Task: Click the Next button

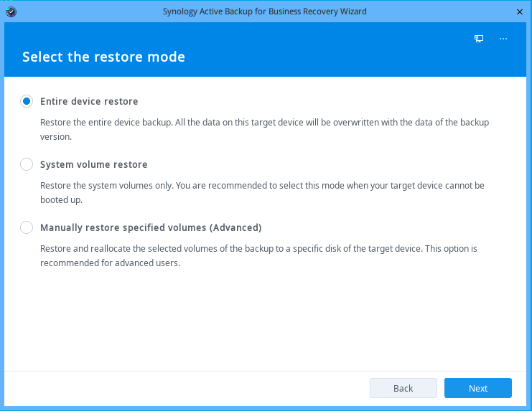Action: tap(477, 388)
